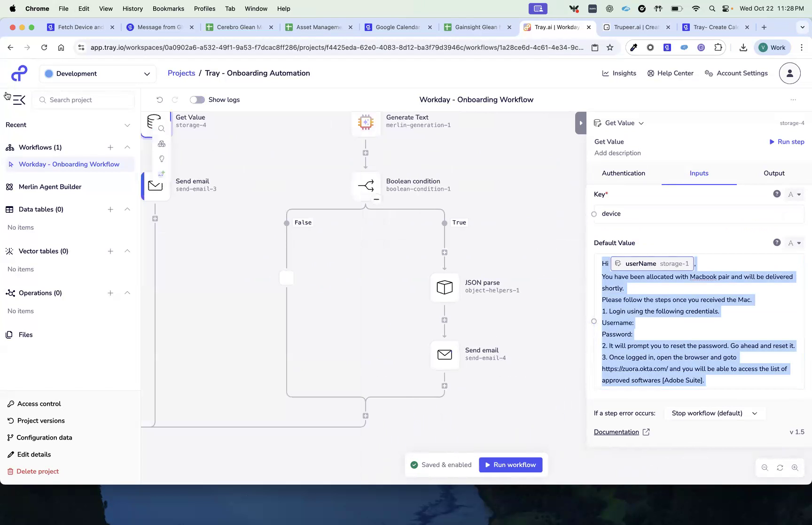Screen dimensions: 812x525
Task: Select the radio button next to device key
Action: [593, 214]
